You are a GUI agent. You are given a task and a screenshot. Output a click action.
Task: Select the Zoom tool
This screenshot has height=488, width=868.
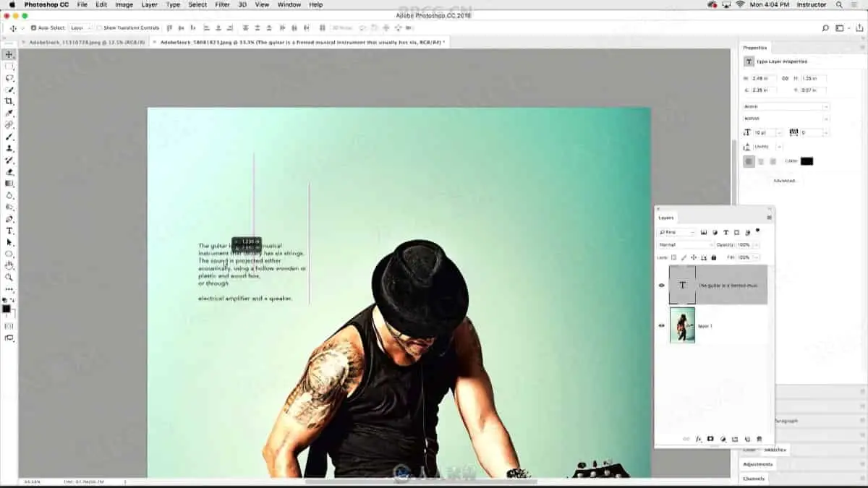click(x=9, y=277)
